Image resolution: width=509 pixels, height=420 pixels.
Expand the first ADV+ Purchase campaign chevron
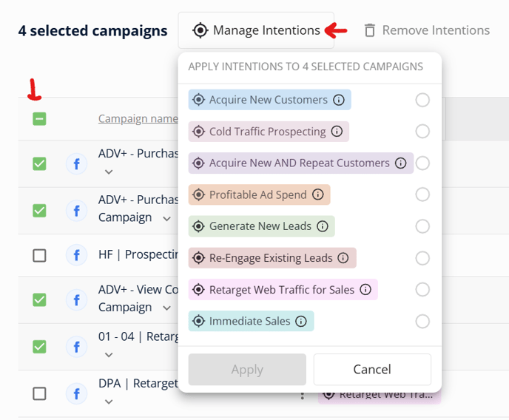coord(109,172)
